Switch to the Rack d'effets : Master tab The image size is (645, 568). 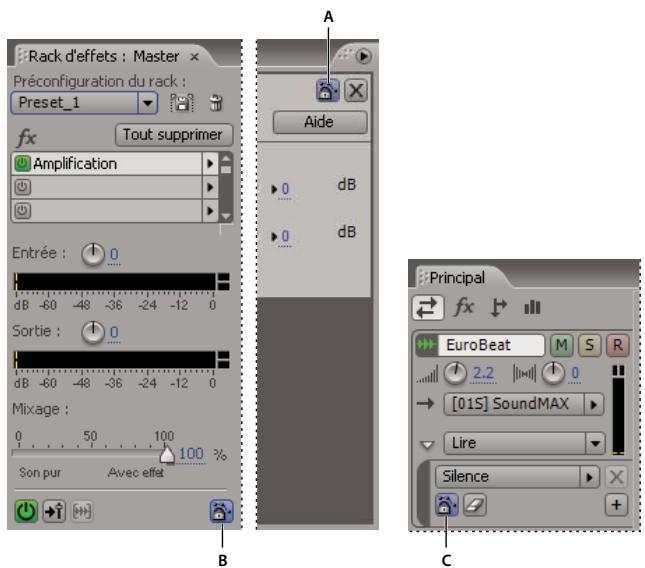(x=104, y=56)
